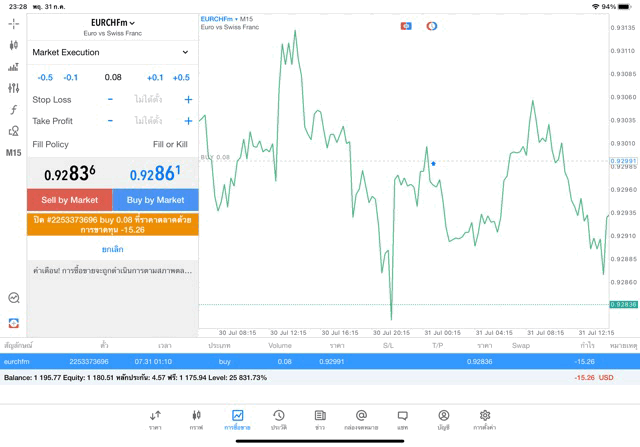Open the Settings gear tab

(x=485, y=420)
